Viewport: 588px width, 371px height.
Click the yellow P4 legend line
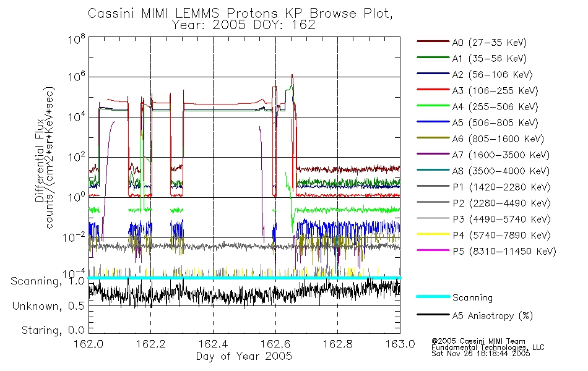(x=433, y=234)
